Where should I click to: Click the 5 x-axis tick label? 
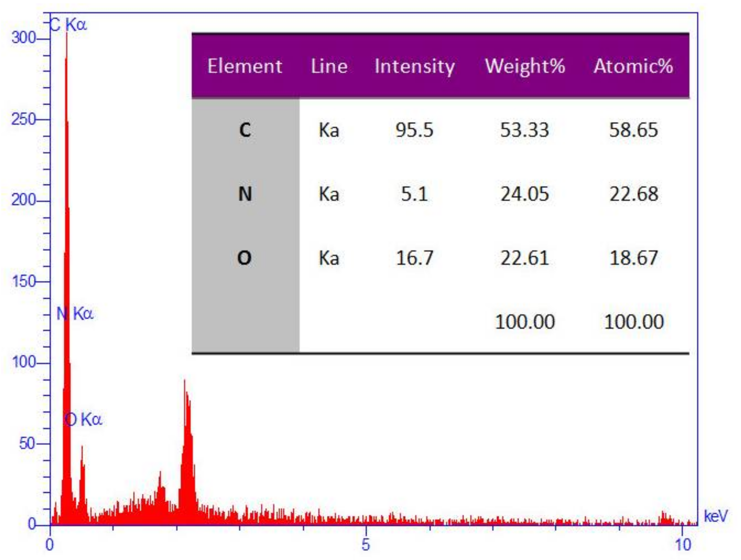click(366, 545)
